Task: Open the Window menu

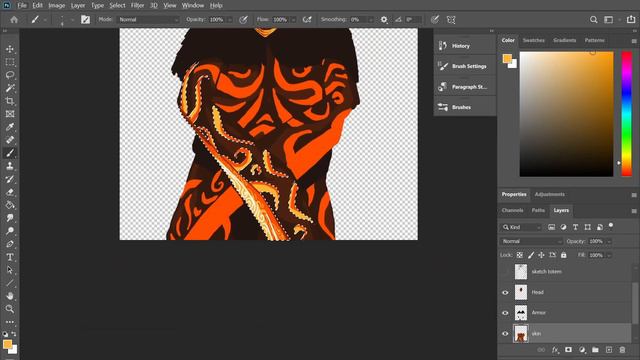Action: click(x=193, y=5)
